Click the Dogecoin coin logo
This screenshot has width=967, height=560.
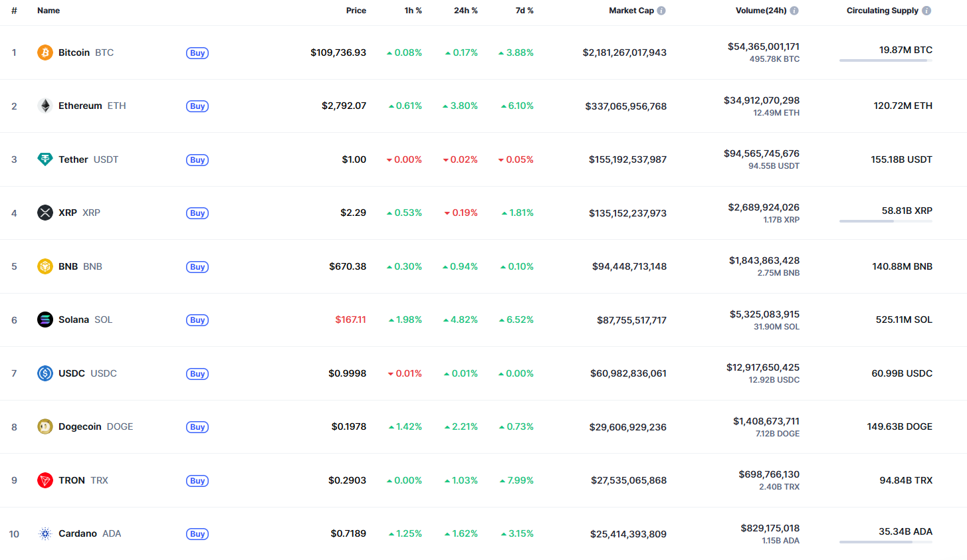point(45,426)
